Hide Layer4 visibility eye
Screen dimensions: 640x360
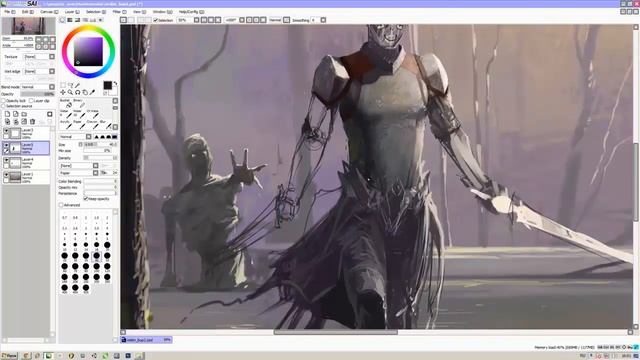pyautogui.click(x=6, y=160)
